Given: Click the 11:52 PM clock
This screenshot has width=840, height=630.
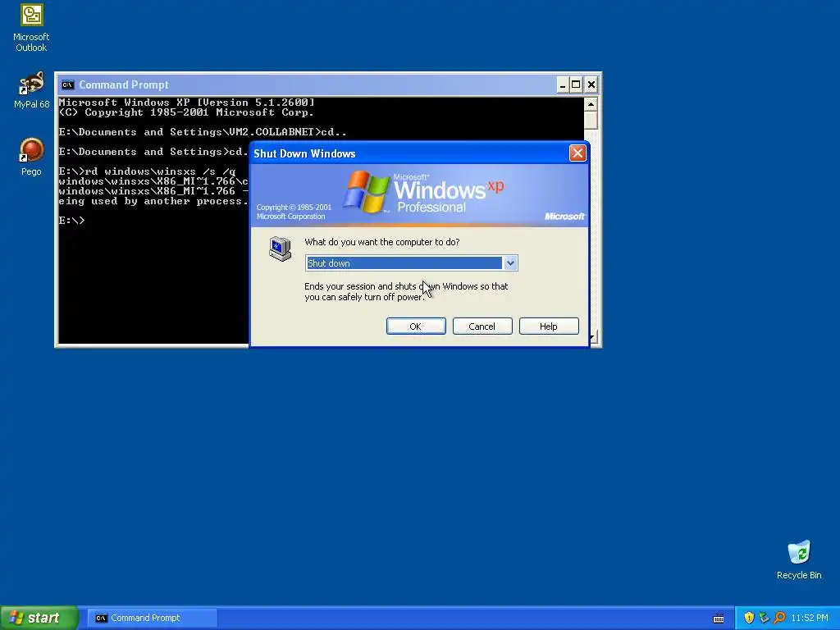Looking at the screenshot, I should [x=810, y=618].
